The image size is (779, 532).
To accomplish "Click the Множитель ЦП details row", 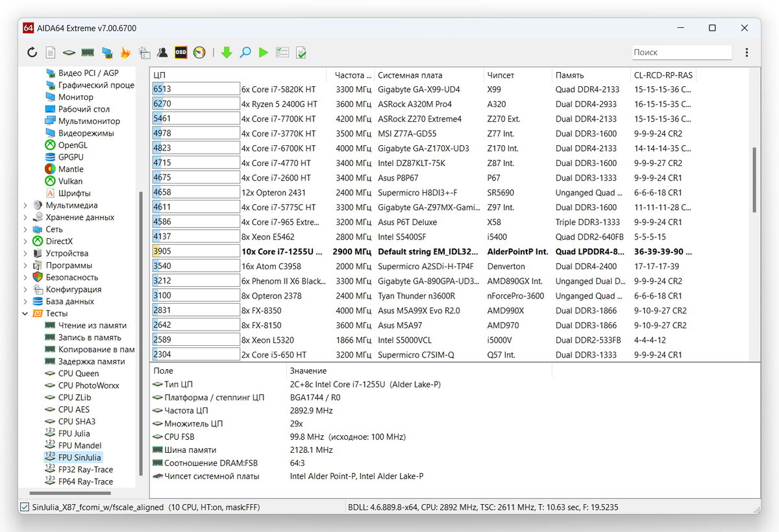I will tap(227, 424).
